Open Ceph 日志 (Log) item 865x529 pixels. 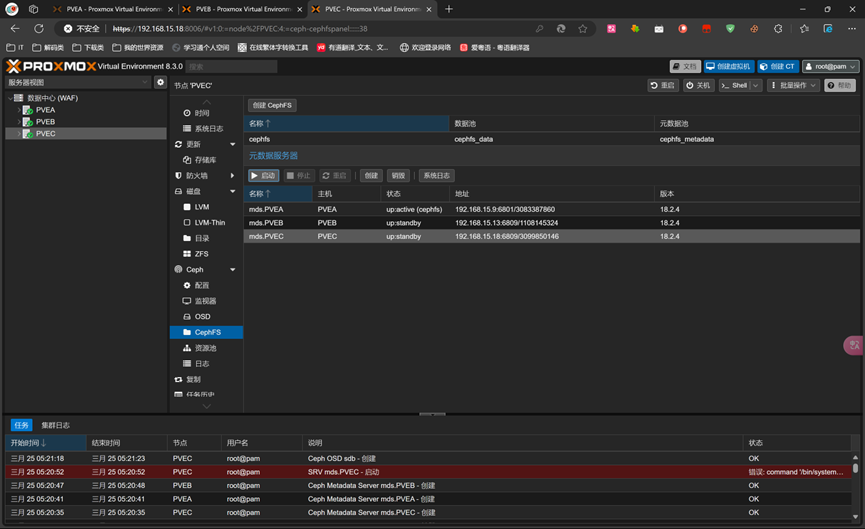tap(201, 364)
